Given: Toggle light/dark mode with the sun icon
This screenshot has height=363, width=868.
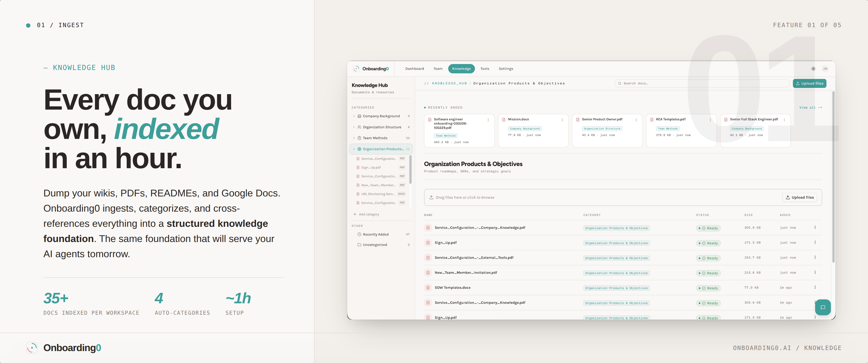Looking at the screenshot, I should 813,68.
